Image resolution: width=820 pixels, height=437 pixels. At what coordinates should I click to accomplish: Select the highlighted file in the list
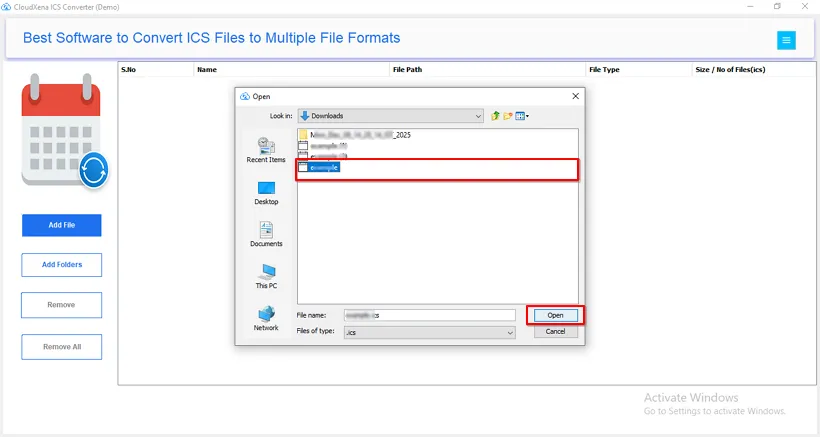coord(319,167)
